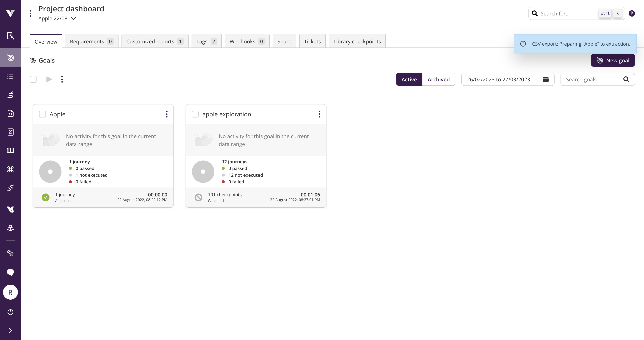Click the three-dot menu on Apple goal card
The image size is (644, 340).
pyautogui.click(x=167, y=114)
